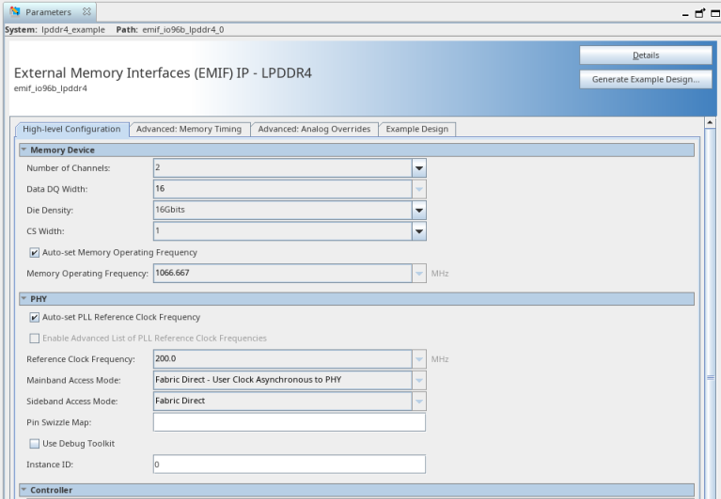
Task: Go to the Example Design tab
Action: [x=419, y=129]
